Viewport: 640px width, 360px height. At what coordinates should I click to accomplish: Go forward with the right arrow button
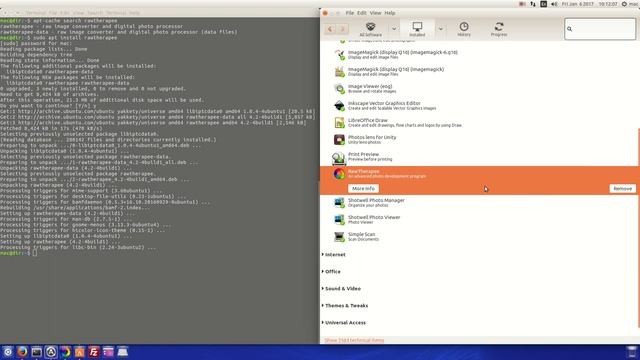pyautogui.click(x=342, y=29)
